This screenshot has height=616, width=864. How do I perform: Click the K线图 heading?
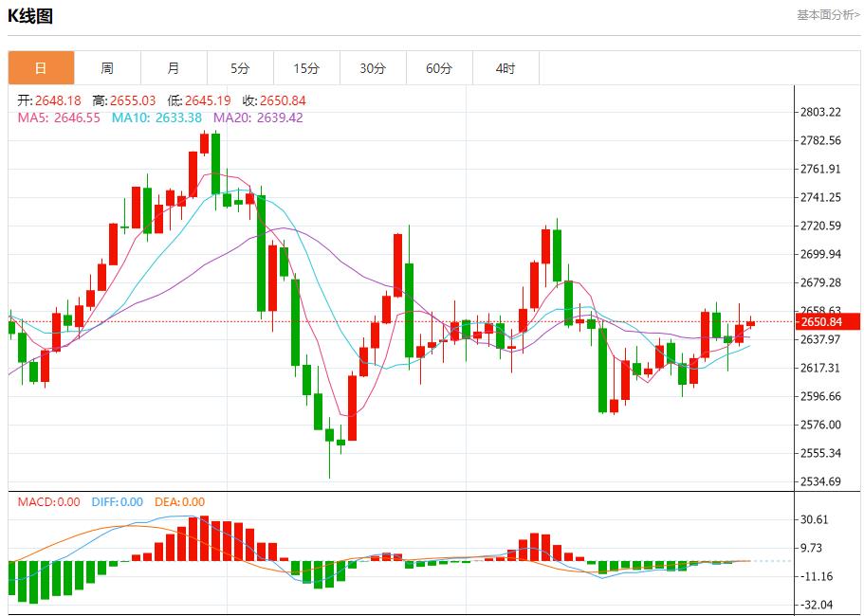(30, 16)
